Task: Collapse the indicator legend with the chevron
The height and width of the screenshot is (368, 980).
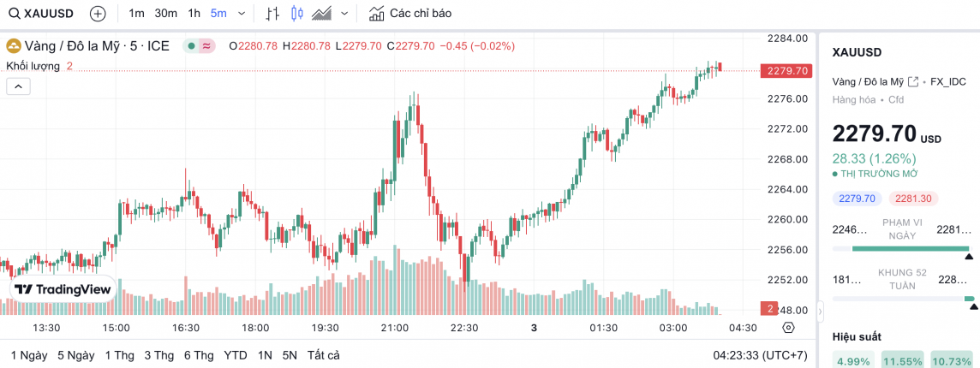Action: click(x=18, y=86)
